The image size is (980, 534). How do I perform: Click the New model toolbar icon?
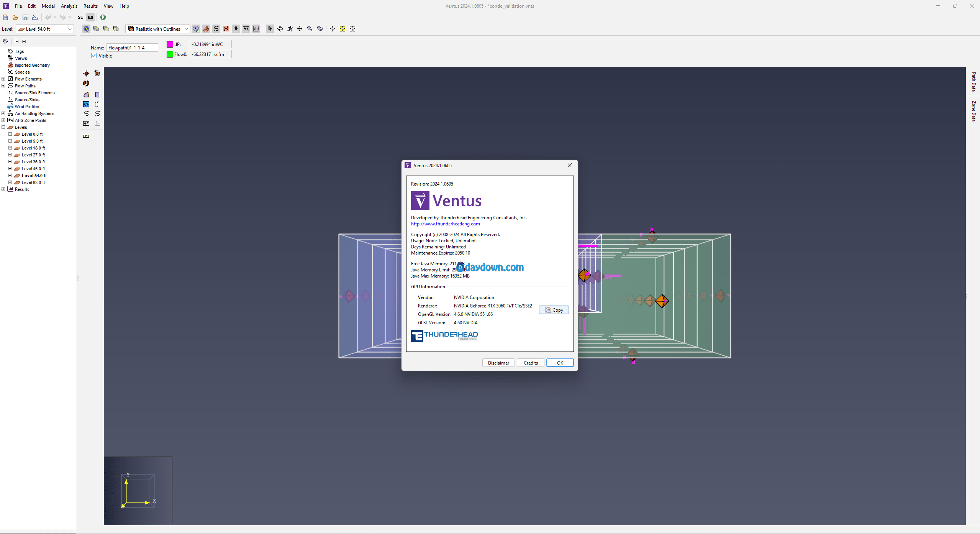[5, 17]
